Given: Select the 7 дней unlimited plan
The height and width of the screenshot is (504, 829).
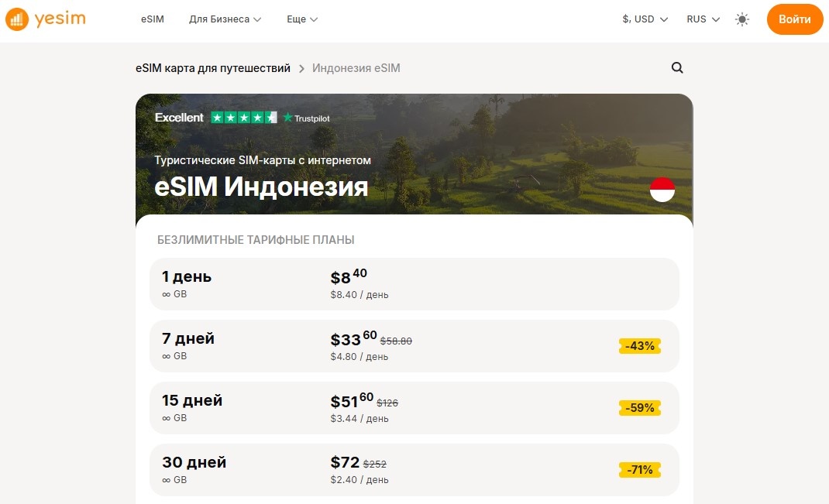Looking at the screenshot, I should 414,345.
